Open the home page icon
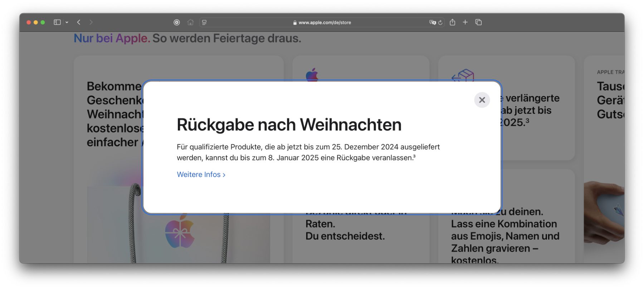The width and height of the screenshot is (644, 289). 190,22
